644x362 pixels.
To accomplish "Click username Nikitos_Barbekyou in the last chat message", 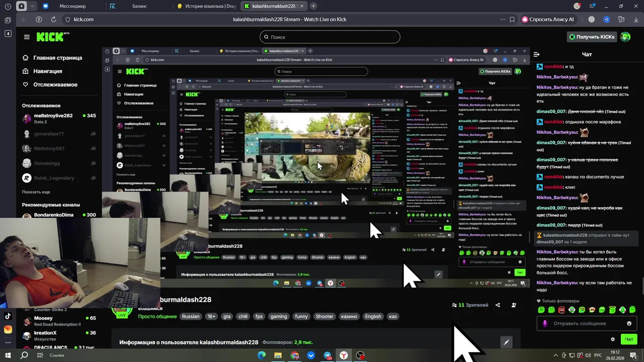I will pyautogui.click(x=557, y=283).
